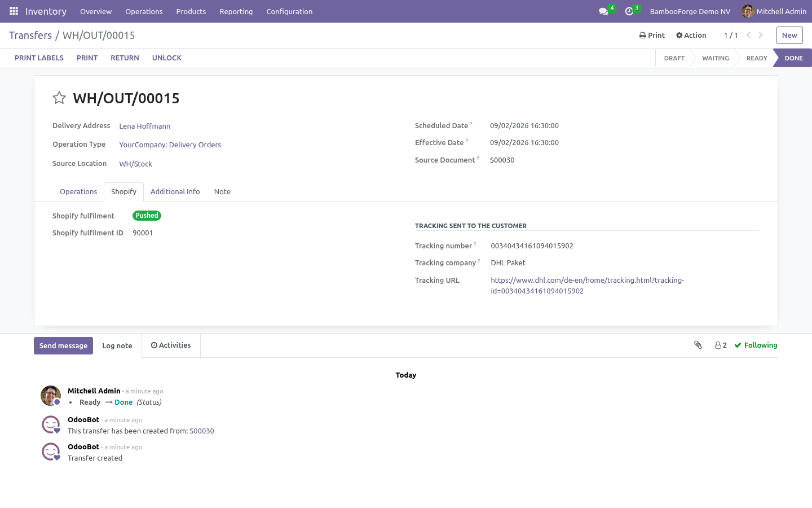
Task: Open YourCompany: Delivery Orders link
Action: tap(170, 145)
